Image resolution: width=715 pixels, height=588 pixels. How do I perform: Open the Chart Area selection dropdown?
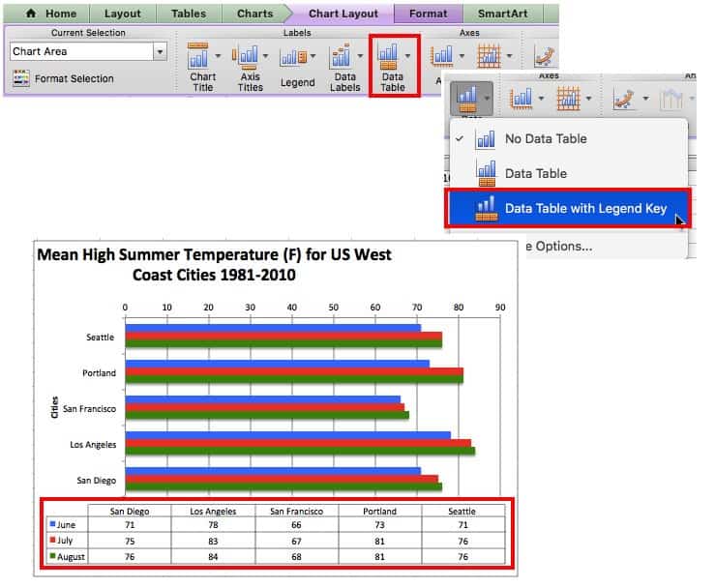160,51
